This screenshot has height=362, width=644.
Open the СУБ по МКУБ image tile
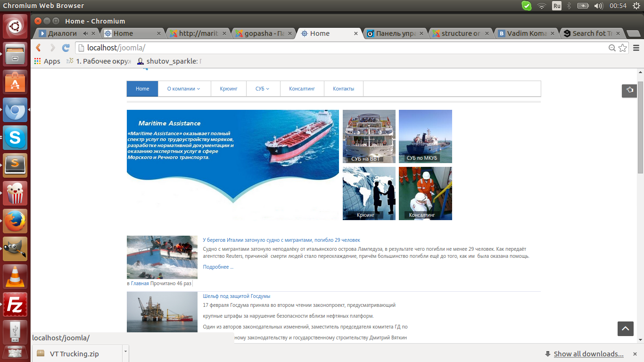(x=425, y=137)
